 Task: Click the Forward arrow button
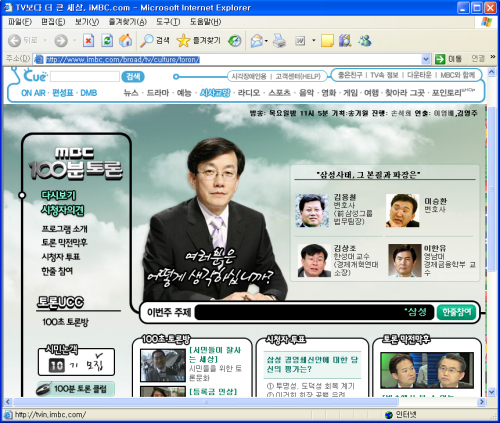[61, 41]
